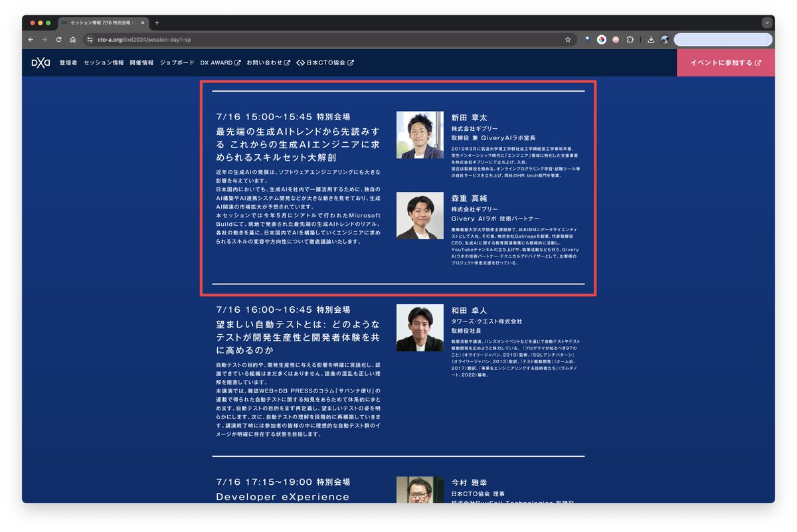
Task: Click the session title 望ましい自動テストとは
Action: tap(298, 337)
